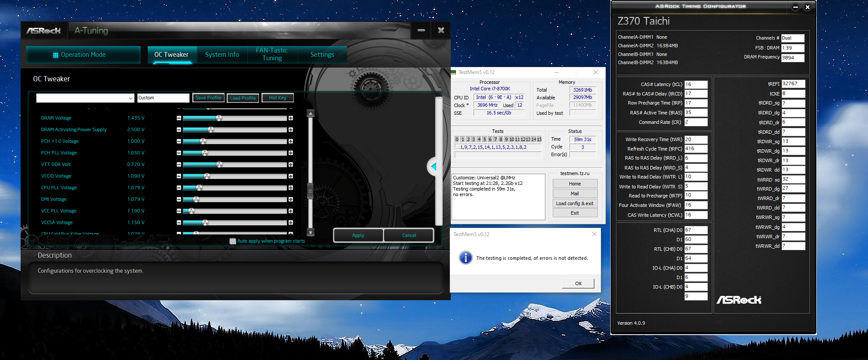Lower PCH +1.0 Voltage using minus button
This screenshot has width=868, height=360.
click(x=179, y=141)
